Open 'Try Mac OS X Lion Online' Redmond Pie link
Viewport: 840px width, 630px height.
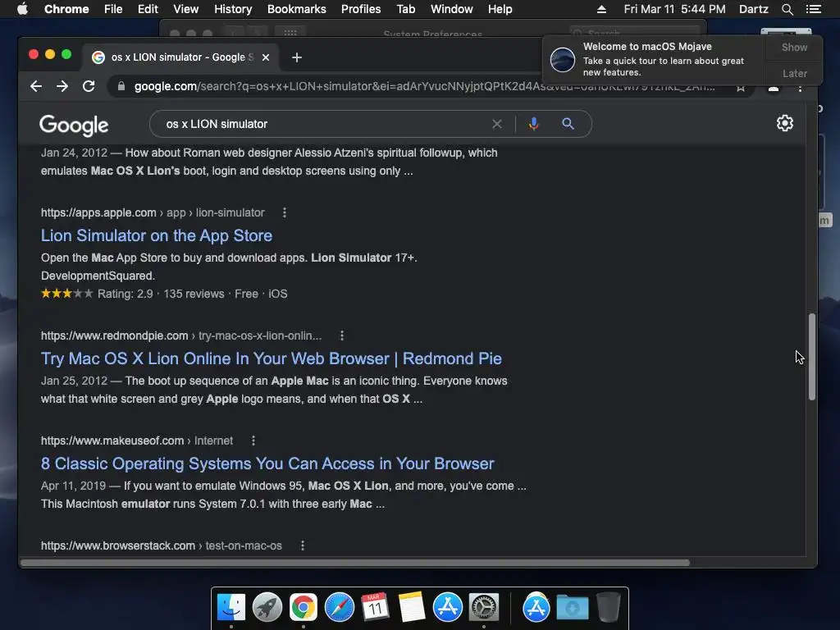[271, 359]
